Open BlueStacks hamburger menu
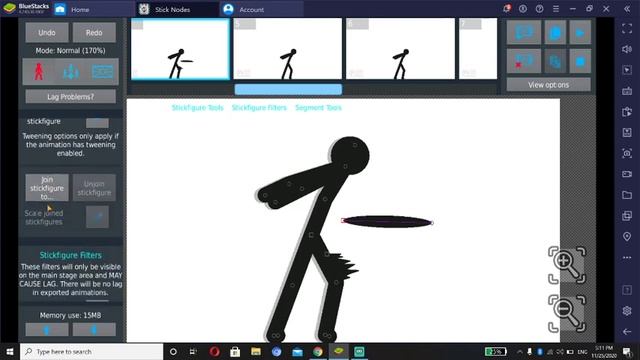This screenshot has height=360, width=640. pyautogui.click(x=556, y=9)
